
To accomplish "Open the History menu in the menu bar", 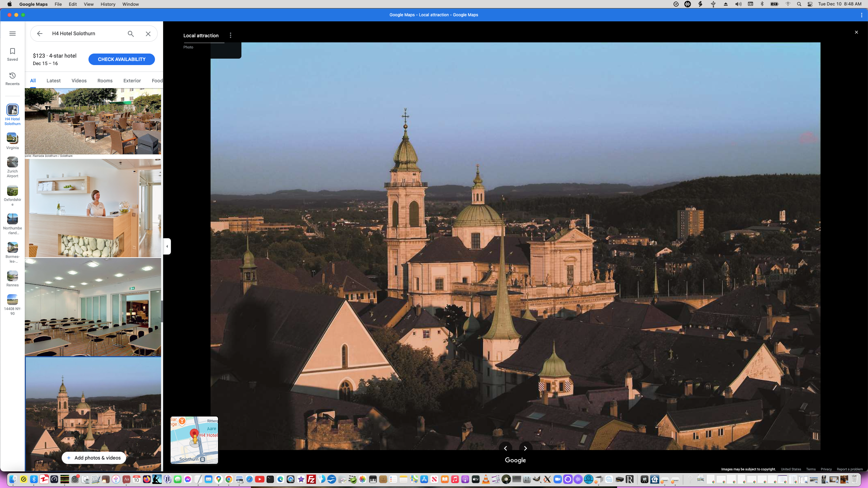I will pos(107,4).
